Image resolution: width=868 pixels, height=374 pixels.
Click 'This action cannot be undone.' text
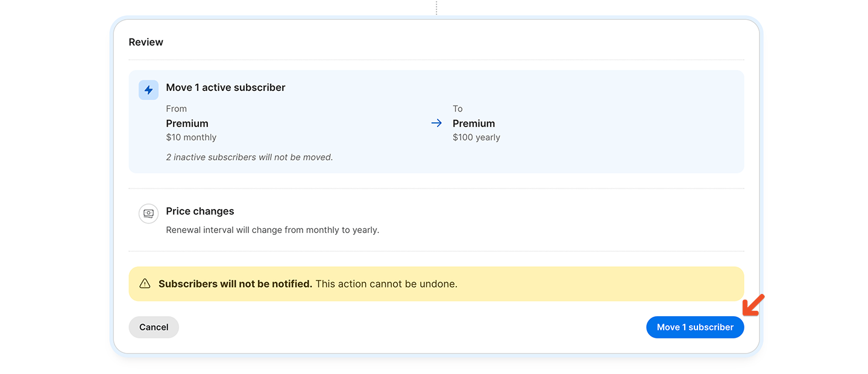386,284
